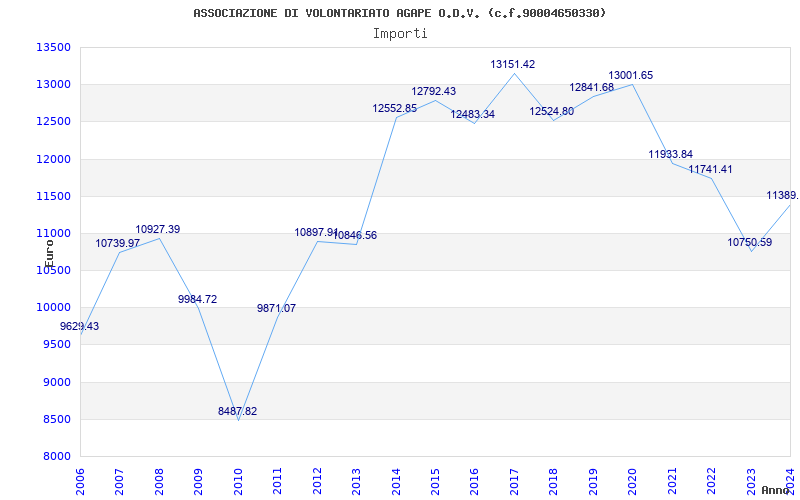Click the 13151.42 peak data label
This screenshot has width=800, height=500.
point(513,64)
